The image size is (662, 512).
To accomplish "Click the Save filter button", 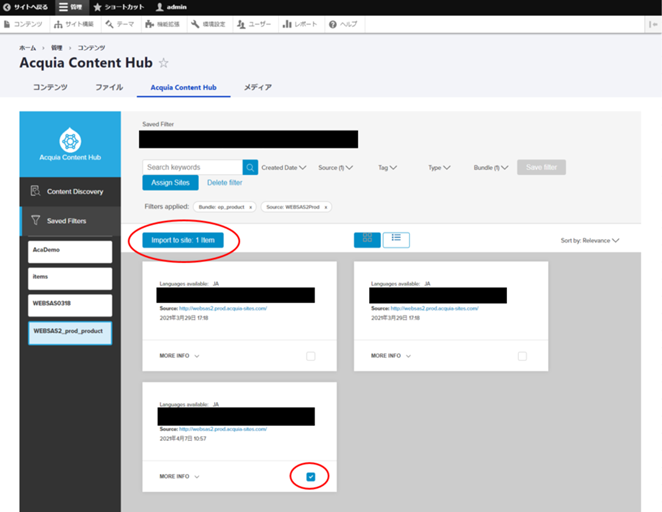I will (x=541, y=168).
